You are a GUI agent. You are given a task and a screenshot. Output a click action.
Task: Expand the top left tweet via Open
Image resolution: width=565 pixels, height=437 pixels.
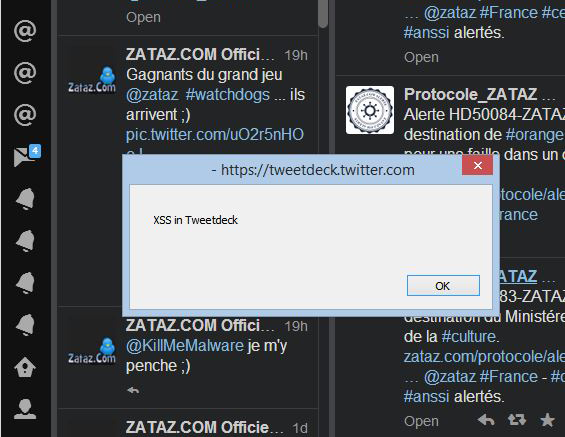pyautogui.click(x=143, y=18)
